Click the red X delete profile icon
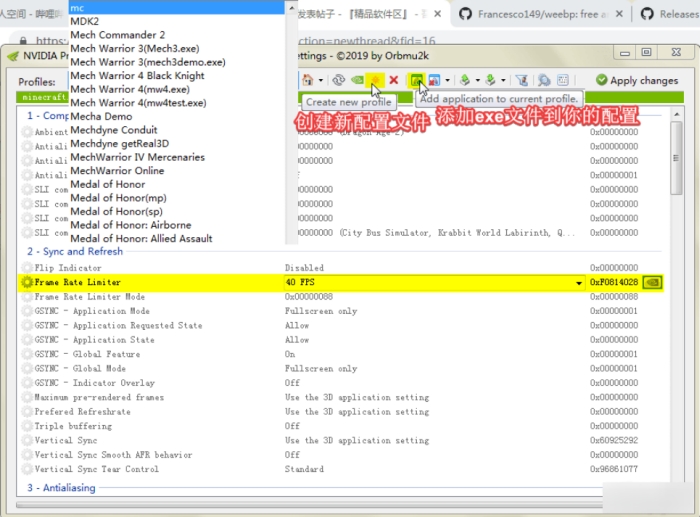 394,80
